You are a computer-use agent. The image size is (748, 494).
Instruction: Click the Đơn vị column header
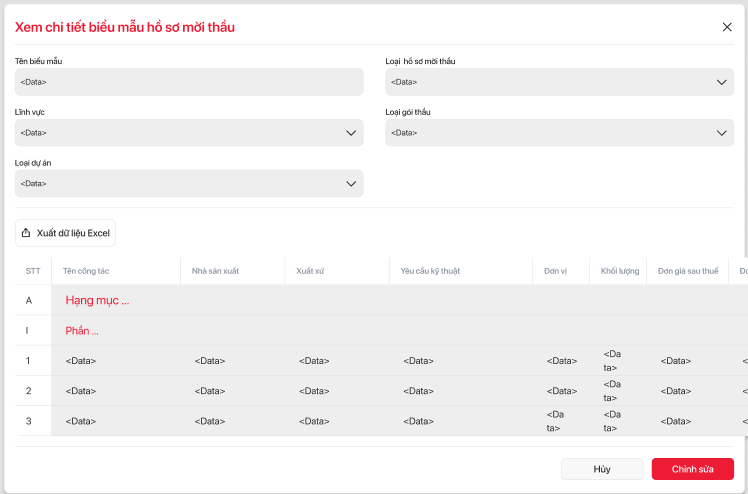pos(557,271)
